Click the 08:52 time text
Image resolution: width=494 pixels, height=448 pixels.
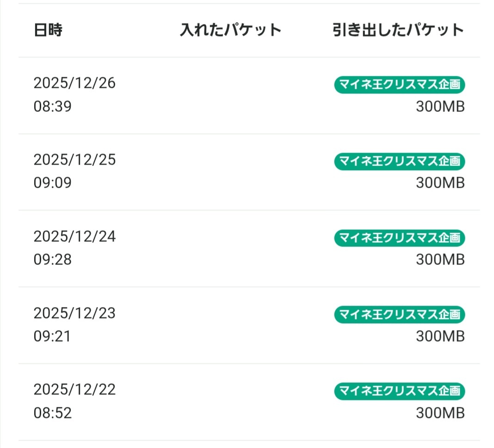coord(52,413)
